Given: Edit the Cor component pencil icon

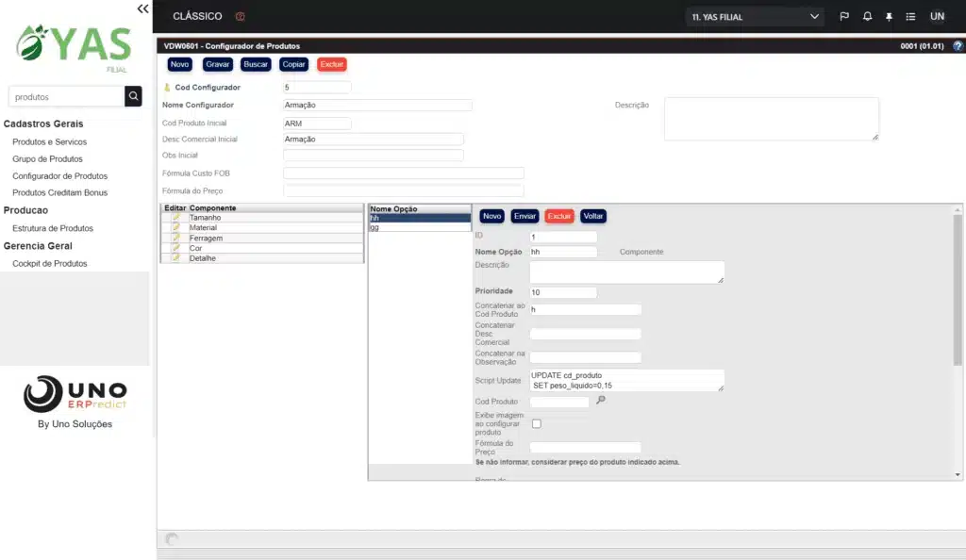Looking at the screenshot, I should (x=176, y=248).
